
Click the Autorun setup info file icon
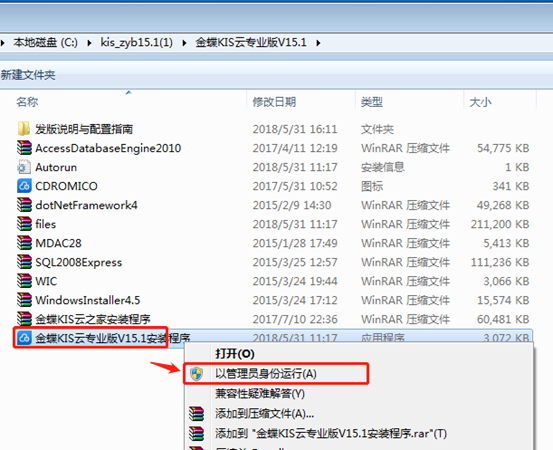coord(24,167)
